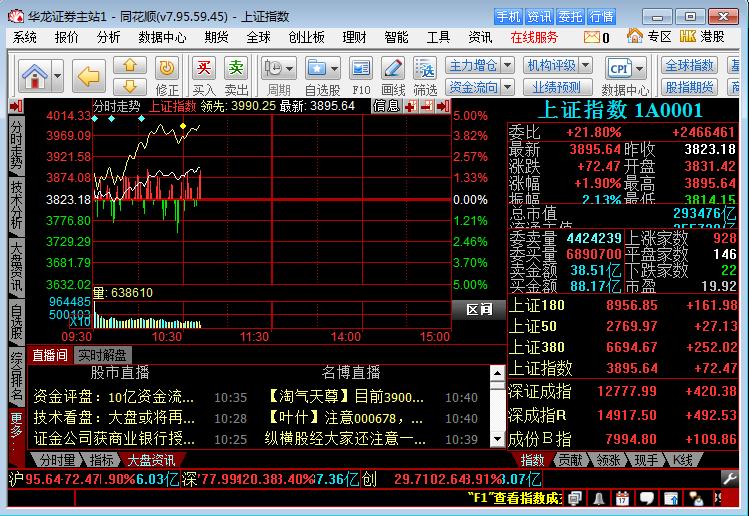Click the news list scroll up arrow
This screenshot has height=516, width=749.
[497, 373]
